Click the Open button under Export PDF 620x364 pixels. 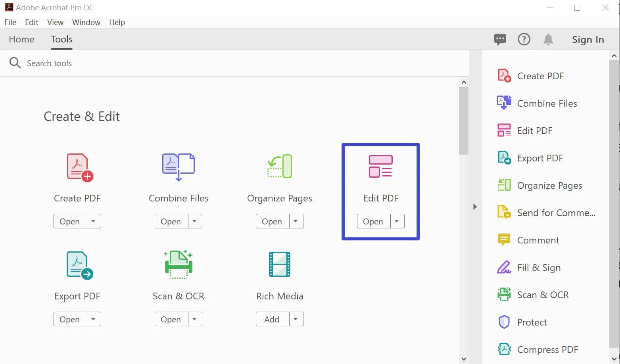pos(70,319)
